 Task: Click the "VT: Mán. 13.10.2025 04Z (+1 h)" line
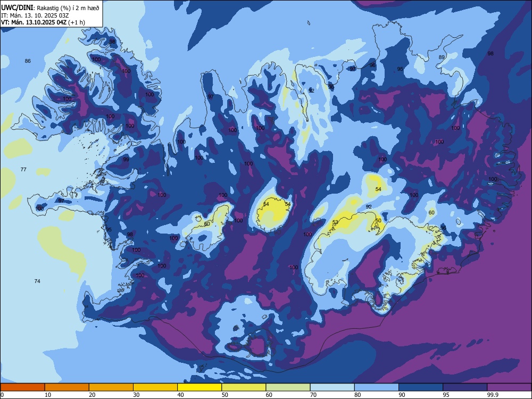(43, 22)
